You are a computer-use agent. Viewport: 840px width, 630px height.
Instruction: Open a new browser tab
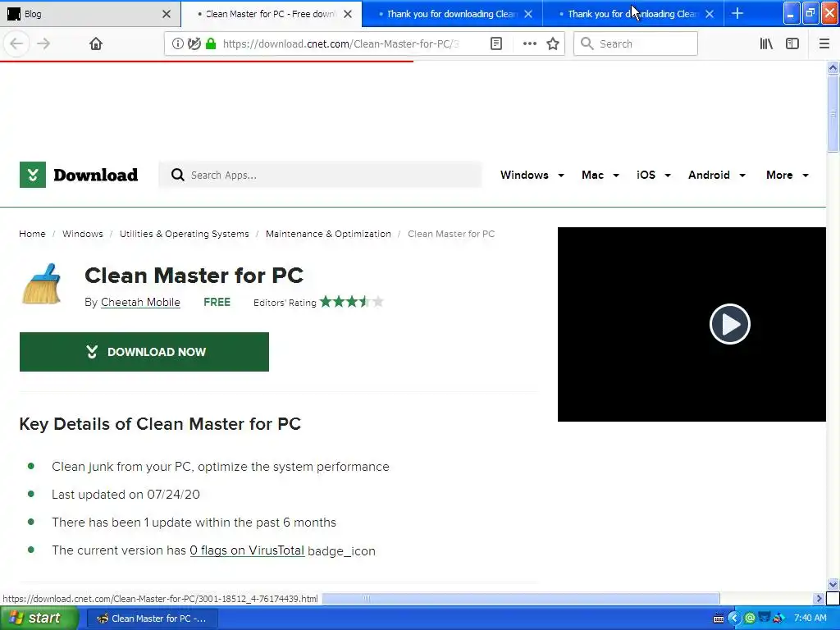pyautogui.click(x=737, y=13)
